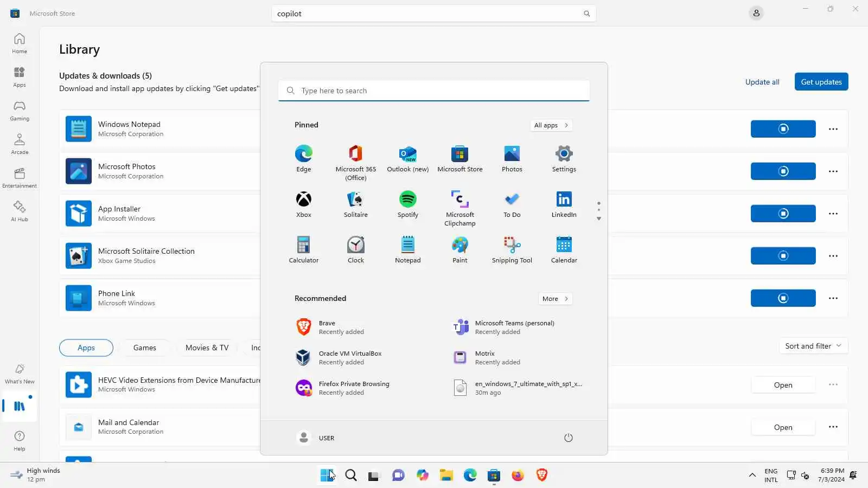This screenshot has width=868, height=488.
Task: Open Clock pinned app
Action: point(356,250)
